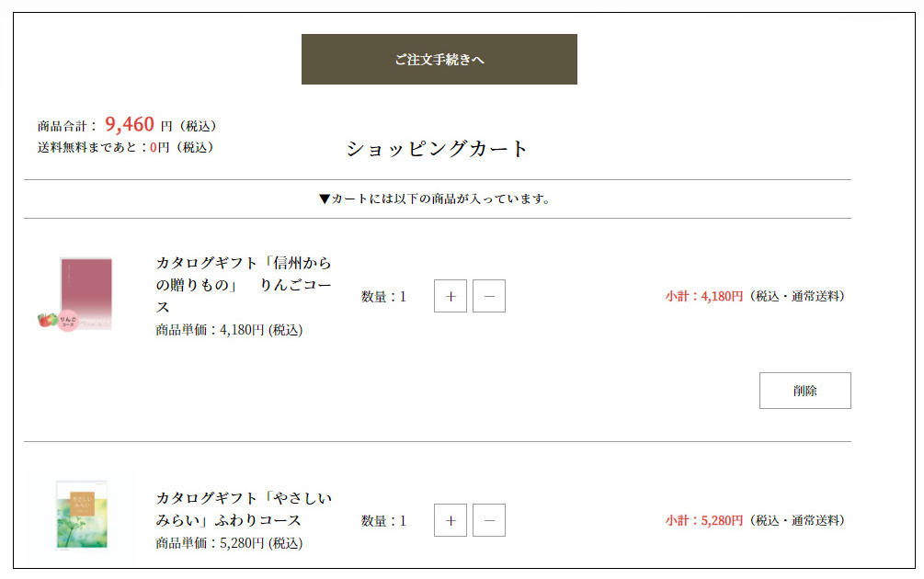The height and width of the screenshot is (579, 924).
Task: Decrease quantity of ふわりコース catalog gift
Action: pos(489,521)
